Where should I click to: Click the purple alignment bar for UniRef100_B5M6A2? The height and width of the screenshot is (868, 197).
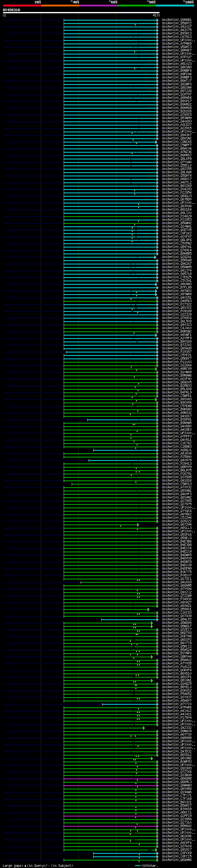click(x=111, y=826)
